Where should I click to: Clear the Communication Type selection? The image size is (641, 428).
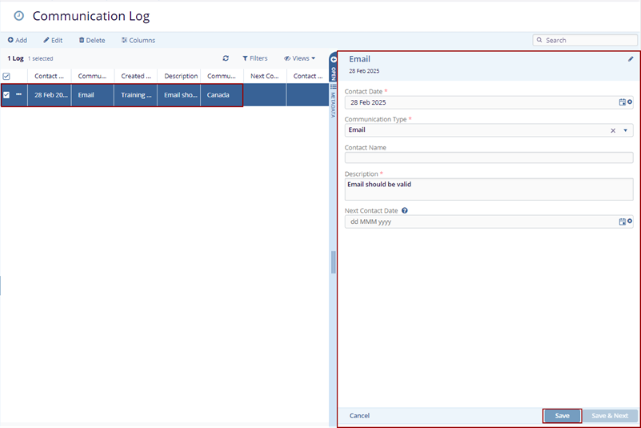pos(613,130)
